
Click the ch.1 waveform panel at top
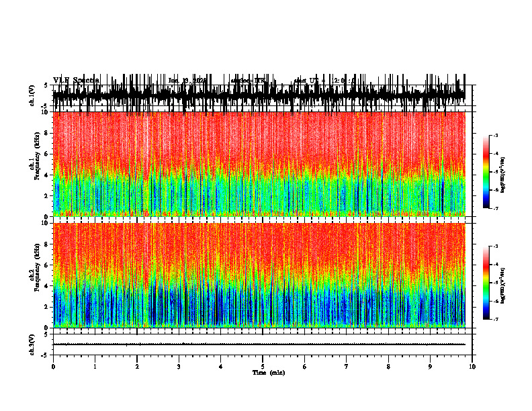[x=262, y=95]
